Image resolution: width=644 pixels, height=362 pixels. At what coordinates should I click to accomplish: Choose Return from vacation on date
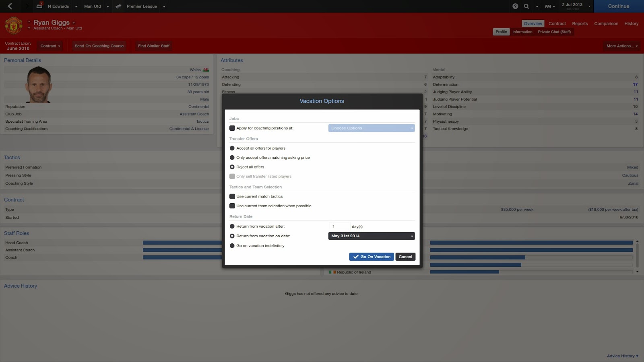click(x=232, y=236)
